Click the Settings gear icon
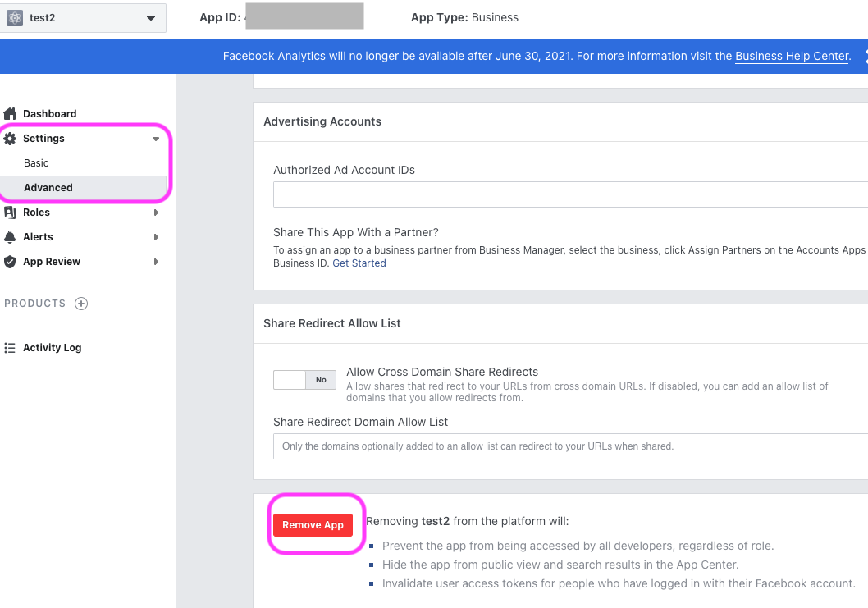Screen dimensions: 868x608 pyautogui.click(x=10, y=139)
